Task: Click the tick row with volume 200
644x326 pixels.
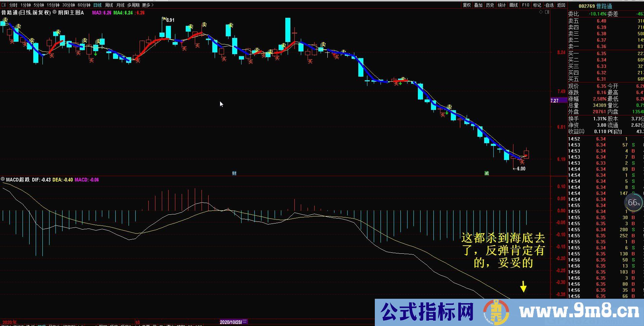Action: (606, 230)
